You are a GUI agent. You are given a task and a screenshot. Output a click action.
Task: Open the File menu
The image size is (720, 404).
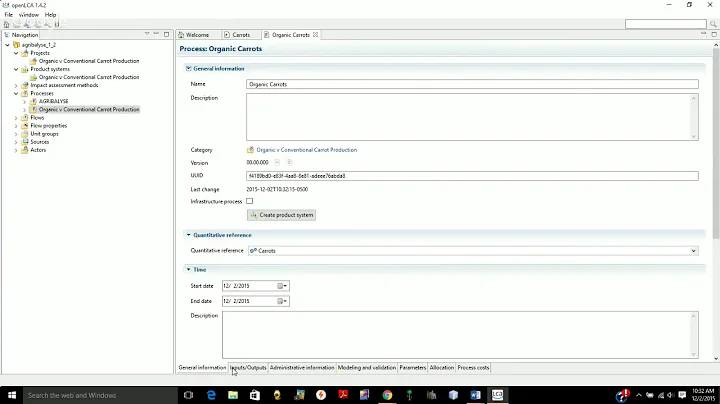[x=8, y=15]
